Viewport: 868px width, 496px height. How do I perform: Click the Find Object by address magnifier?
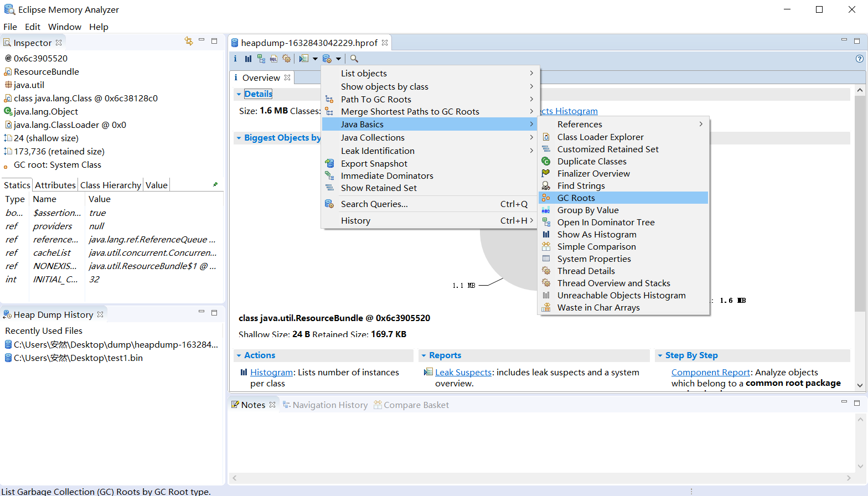(x=354, y=59)
